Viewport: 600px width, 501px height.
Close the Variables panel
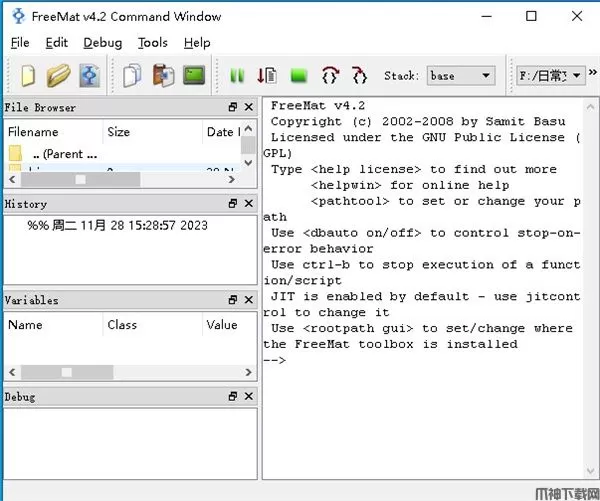tap(249, 300)
